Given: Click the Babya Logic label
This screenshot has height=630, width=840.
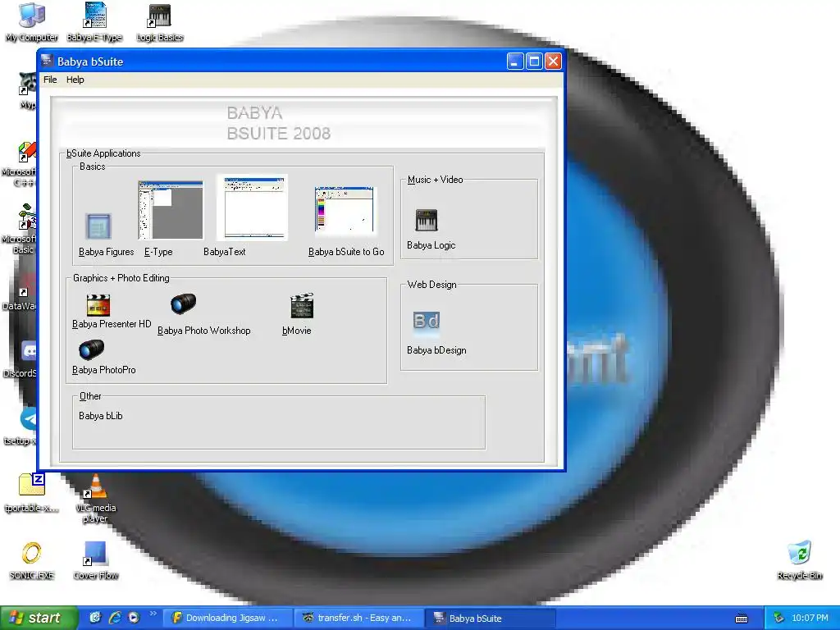Looking at the screenshot, I should tap(431, 245).
